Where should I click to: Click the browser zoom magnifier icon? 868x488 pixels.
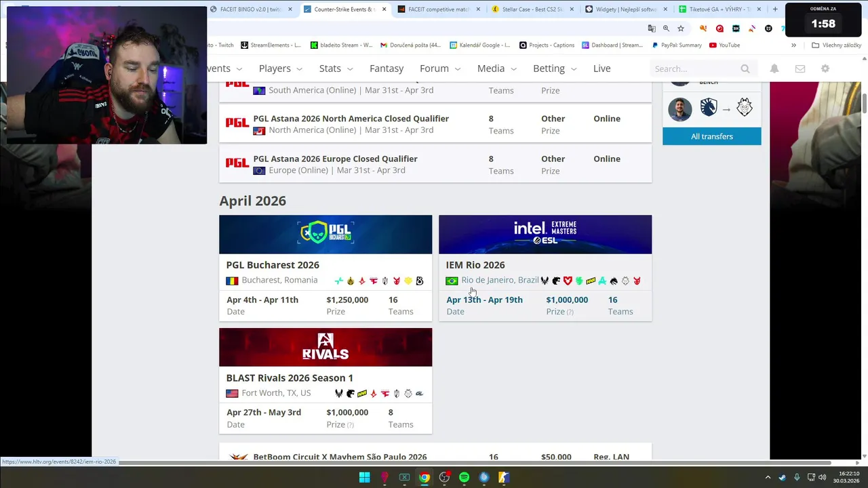(666, 28)
